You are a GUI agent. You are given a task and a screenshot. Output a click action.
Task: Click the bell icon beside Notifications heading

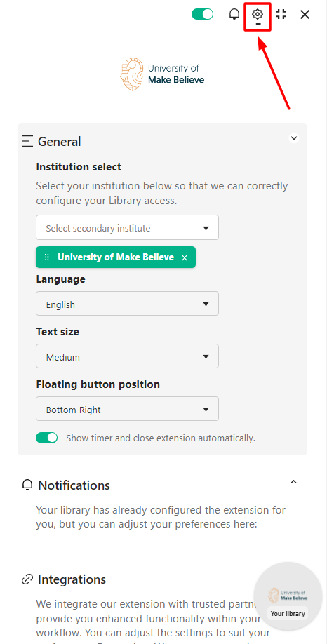tap(27, 485)
